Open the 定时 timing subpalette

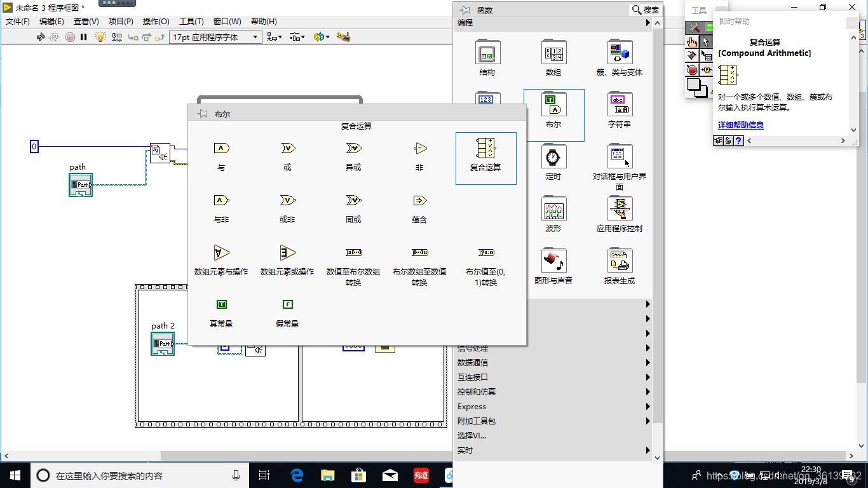[x=553, y=163]
